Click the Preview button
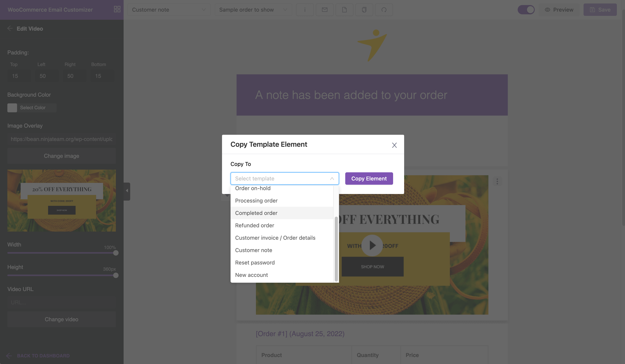This screenshot has width=625, height=364. pos(559,9)
